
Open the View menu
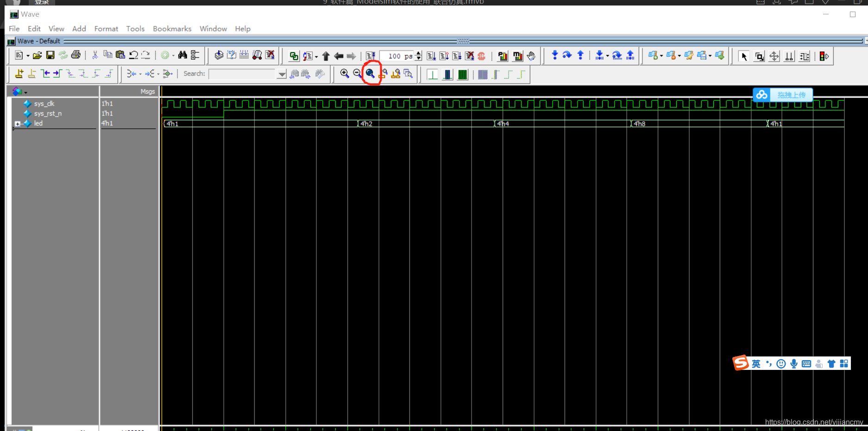pos(57,29)
